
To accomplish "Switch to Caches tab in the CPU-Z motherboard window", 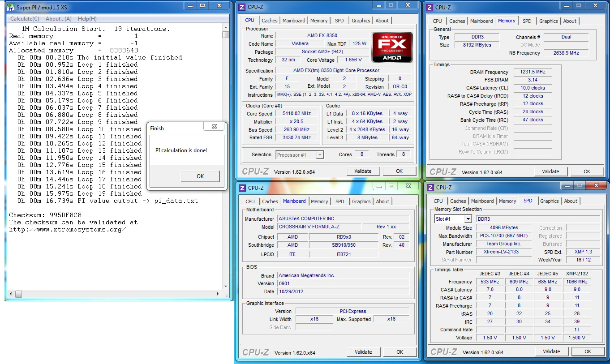I will coord(270,201).
